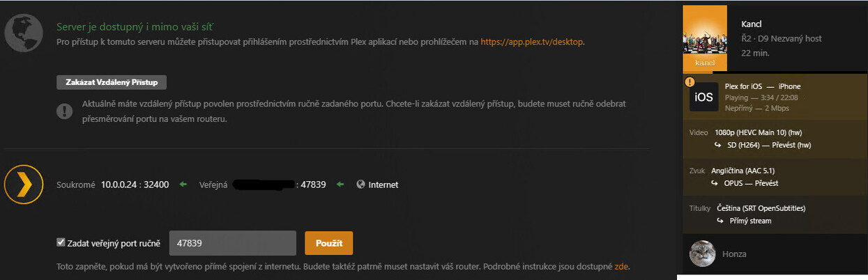Click the exclamation info icon beside port notice

pos(64,110)
